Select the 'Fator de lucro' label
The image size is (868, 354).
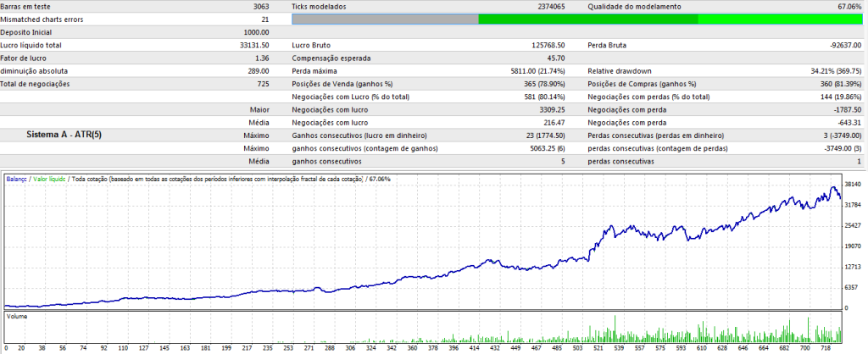tap(24, 58)
